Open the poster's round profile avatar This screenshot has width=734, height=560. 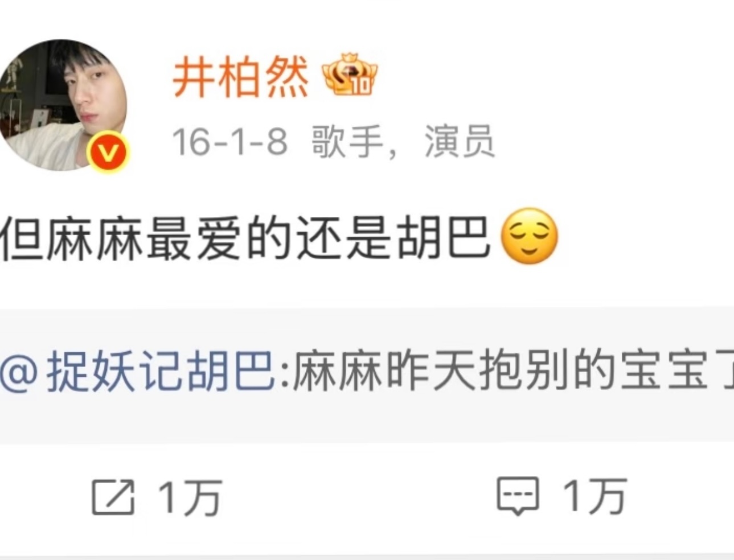click(61, 105)
